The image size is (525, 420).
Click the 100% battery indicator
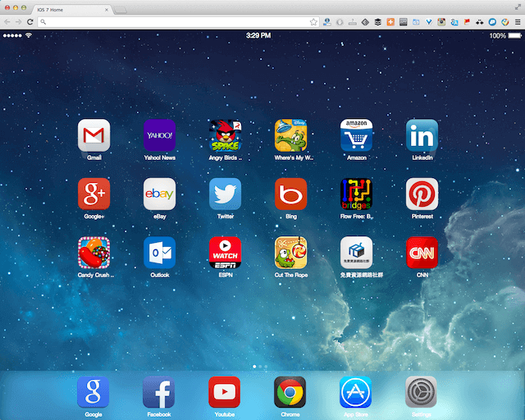(x=505, y=35)
